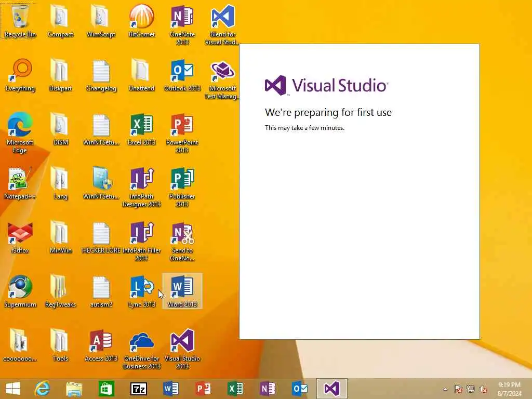Select Send to OneNote shortcut
Image resolution: width=532 pixels, height=399 pixels.
tap(182, 241)
